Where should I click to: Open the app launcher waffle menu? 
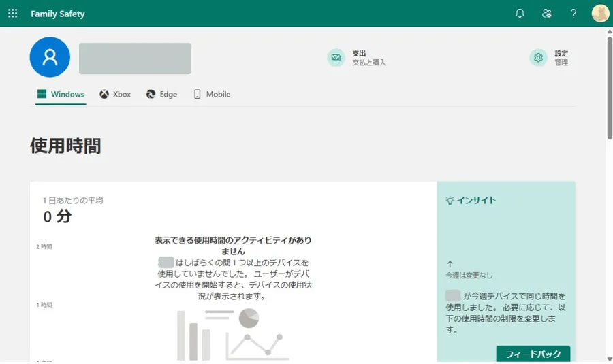tap(12, 14)
